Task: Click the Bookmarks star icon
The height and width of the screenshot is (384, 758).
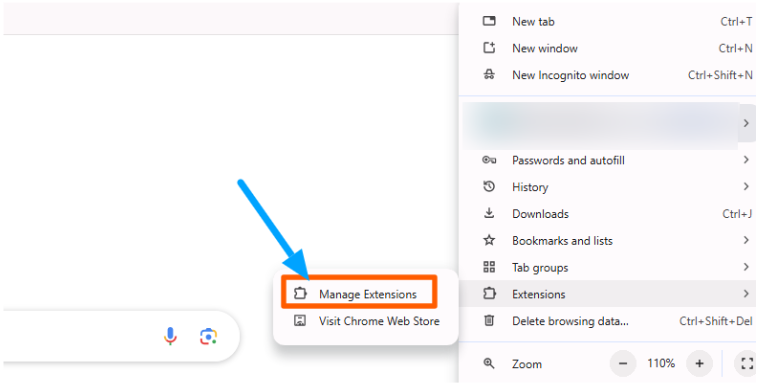Action: click(489, 240)
